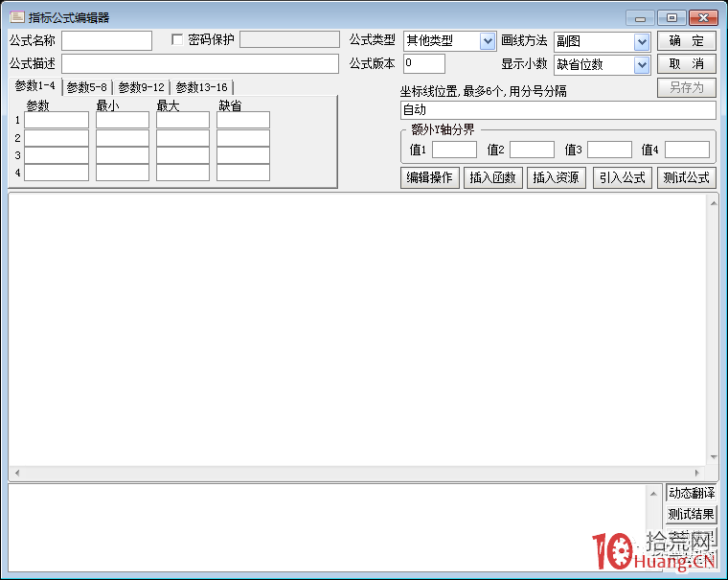Click the 指标公式编辑器 title bar icon
The width and height of the screenshot is (728, 580).
tap(17, 17)
